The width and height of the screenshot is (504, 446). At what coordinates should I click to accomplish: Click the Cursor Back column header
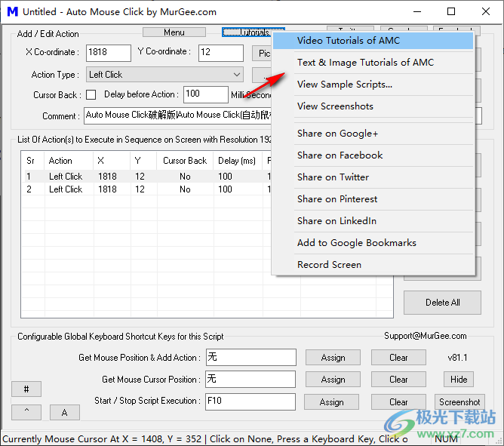tap(185, 161)
